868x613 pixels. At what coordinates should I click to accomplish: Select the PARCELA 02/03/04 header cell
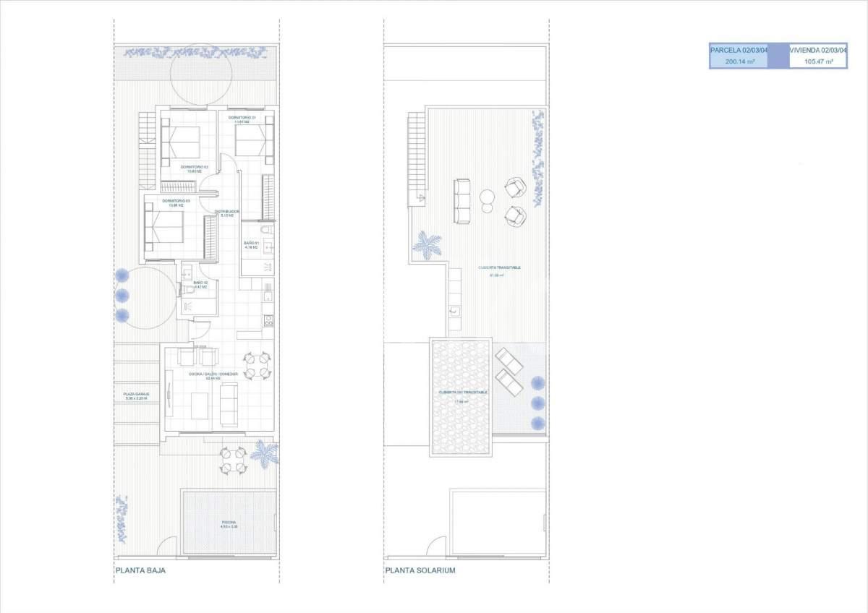coord(739,50)
